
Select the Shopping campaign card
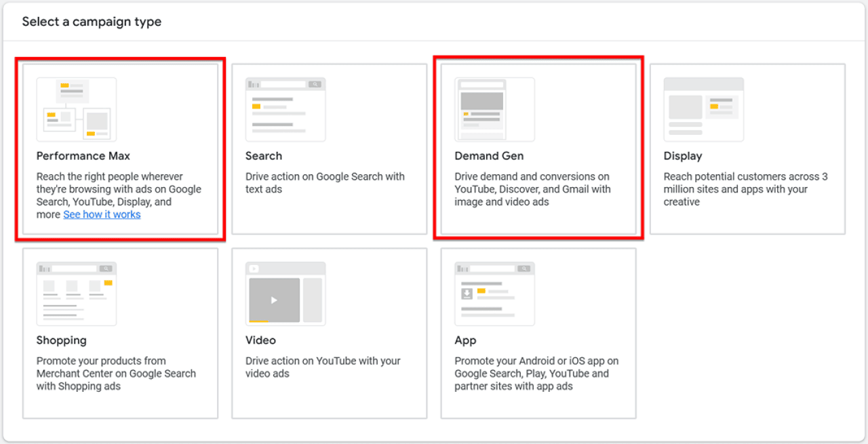coord(120,333)
